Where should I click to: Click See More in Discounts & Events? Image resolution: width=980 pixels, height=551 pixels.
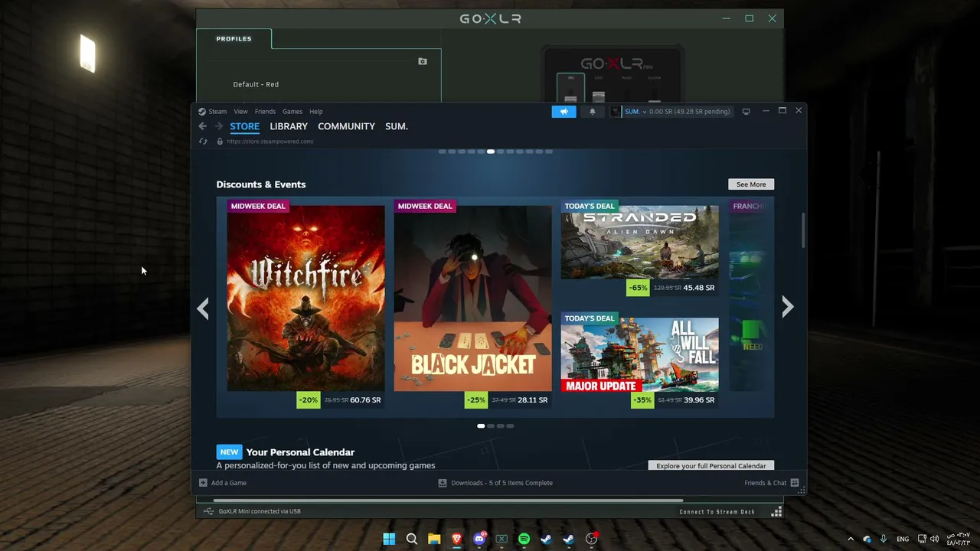tap(751, 184)
